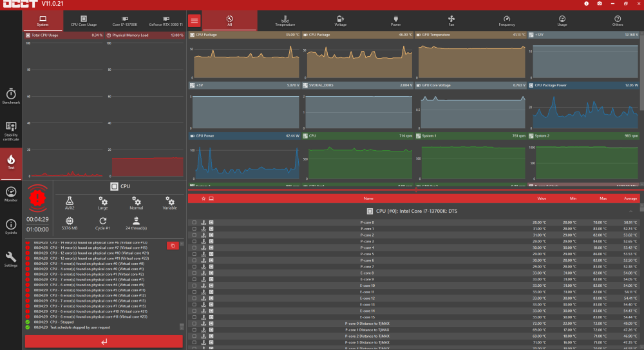The height and width of the screenshot is (350, 644).
Task: Tick the checkbox for E-core 9
Action: click(x=194, y=279)
